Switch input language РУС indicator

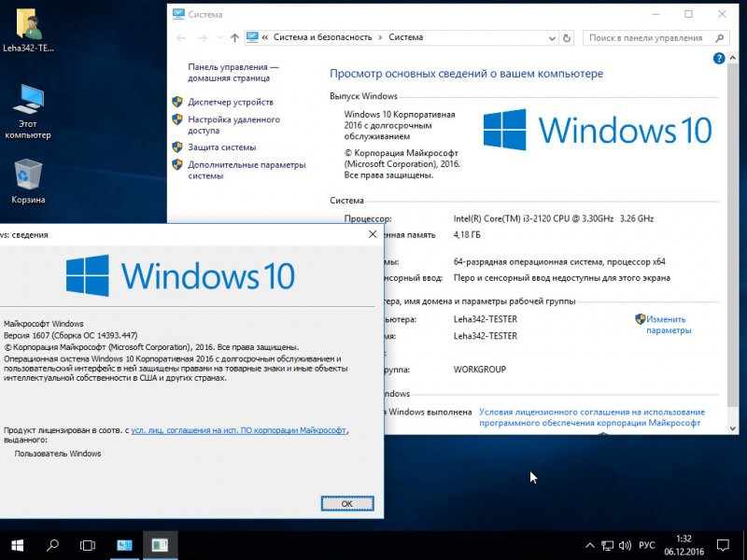[x=646, y=545]
